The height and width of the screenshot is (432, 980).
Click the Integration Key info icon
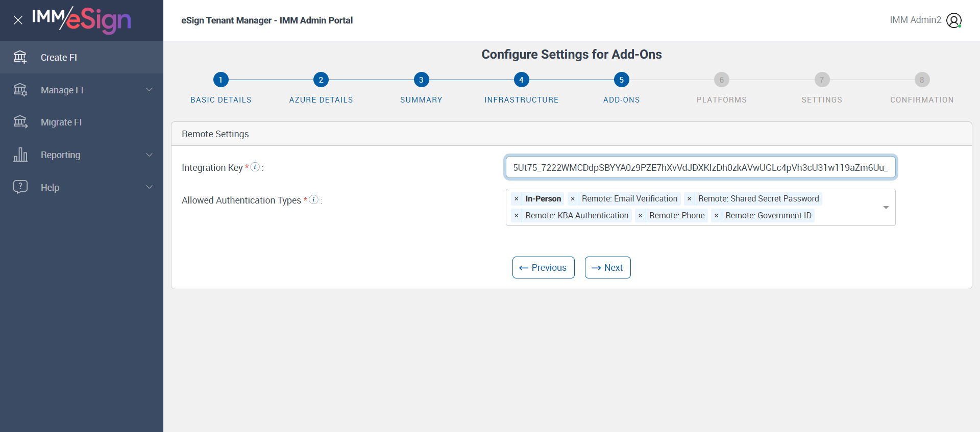tap(255, 167)
